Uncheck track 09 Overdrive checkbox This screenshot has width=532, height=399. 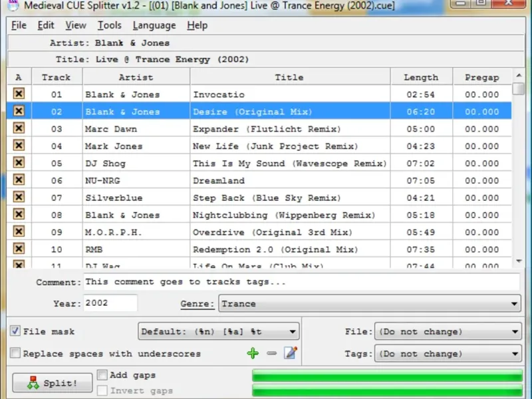click(19, 231)
